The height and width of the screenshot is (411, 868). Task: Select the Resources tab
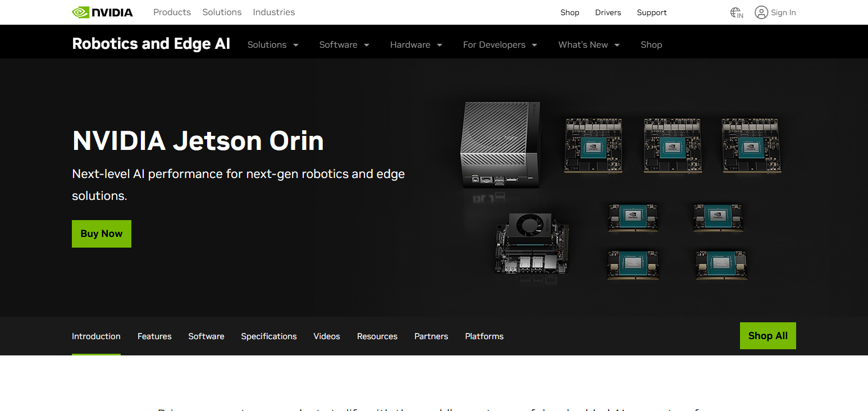(x=377, y=336)
